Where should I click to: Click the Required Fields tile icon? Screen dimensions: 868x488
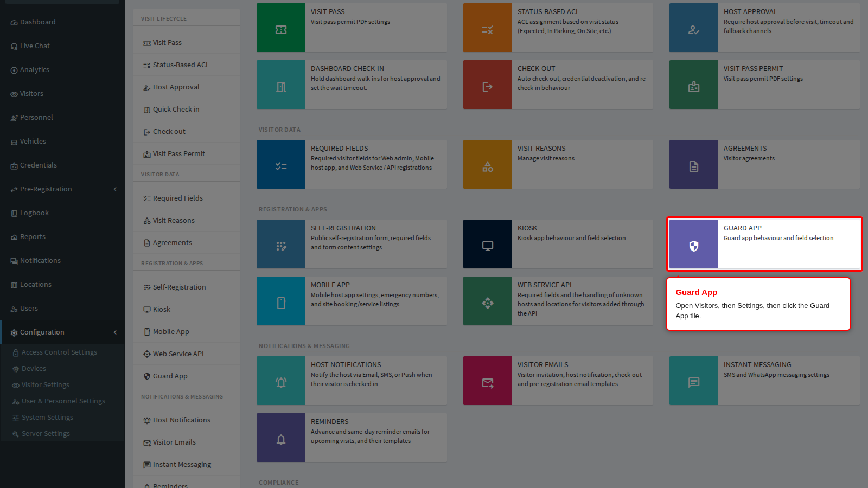[281, 164]
